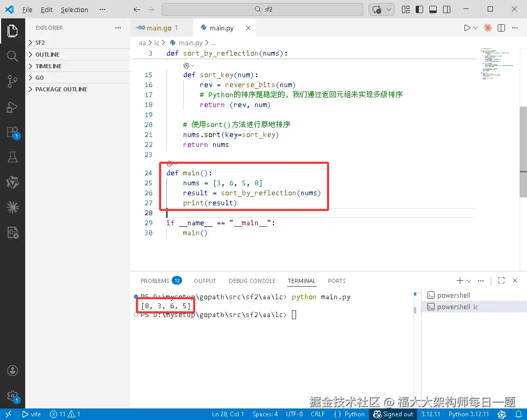Click the editor minimap
The width and height of the screenshot is (527, 420).
click(497, 64)
